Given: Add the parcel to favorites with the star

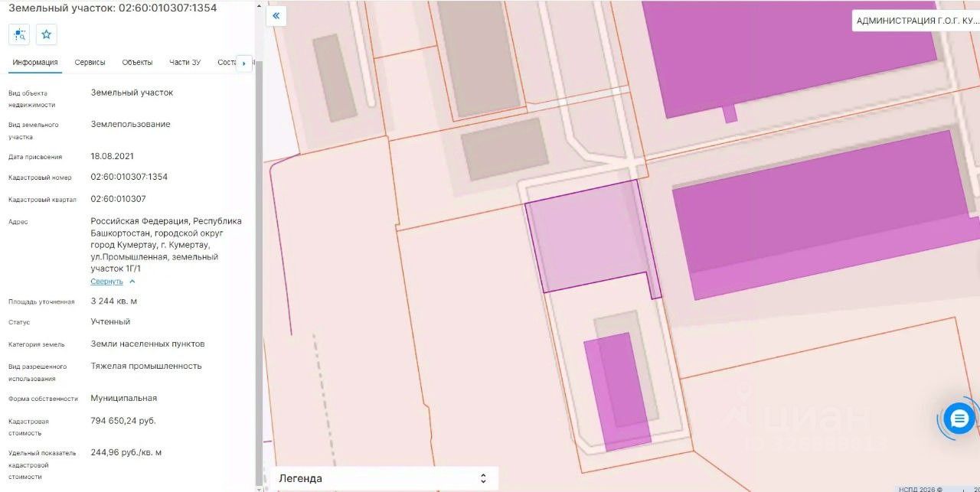Looking at the screenshot, I should 47,34.
